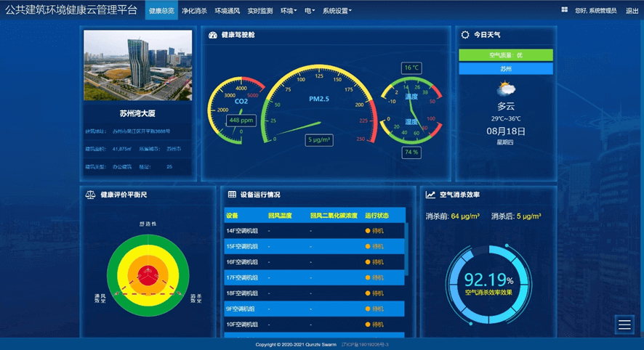Viewport: 644px width, 350px height.
Task: Open the 系统设置 dropdown menu
Action: point(337,11)
